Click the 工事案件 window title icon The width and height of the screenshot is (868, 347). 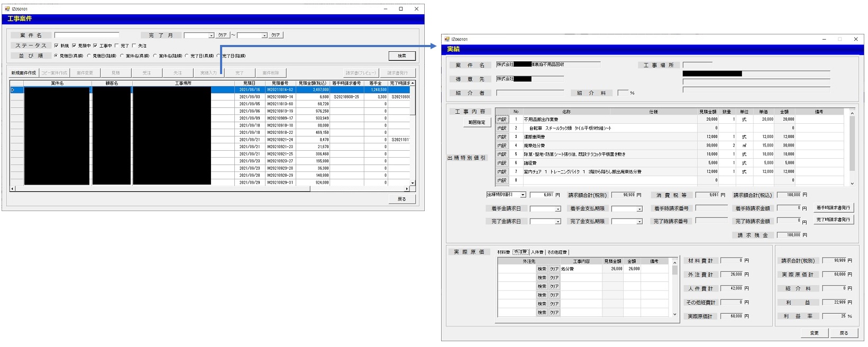[7, 9]
